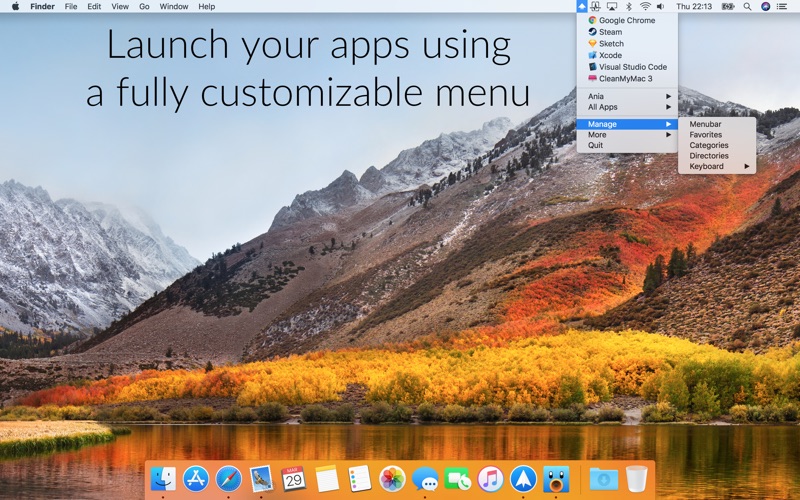Open Mail stamp icon in Dock

point(261,479)
